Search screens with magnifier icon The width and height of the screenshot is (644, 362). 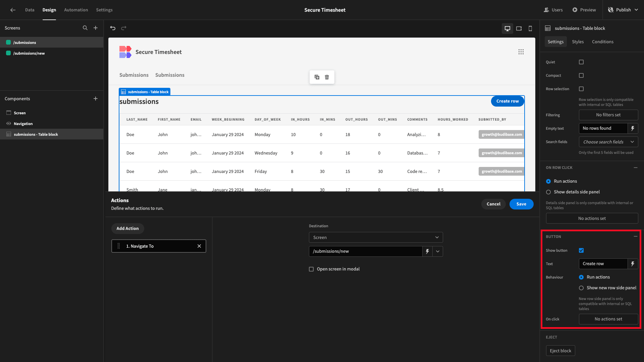(85, 28)
